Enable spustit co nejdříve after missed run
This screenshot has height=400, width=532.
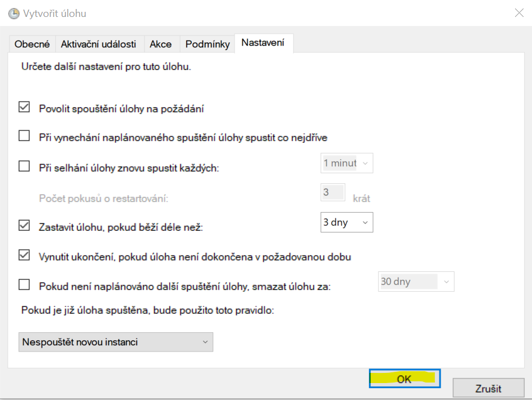[x=24, y=136]
